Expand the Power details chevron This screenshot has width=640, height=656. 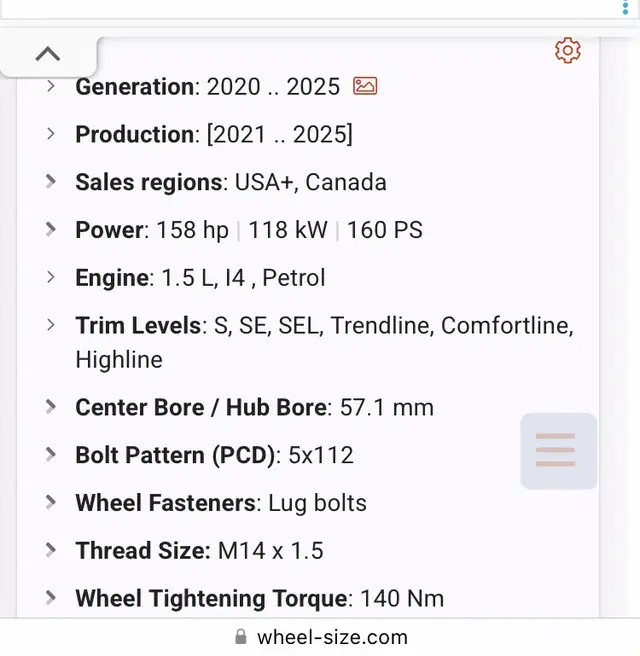51,229
